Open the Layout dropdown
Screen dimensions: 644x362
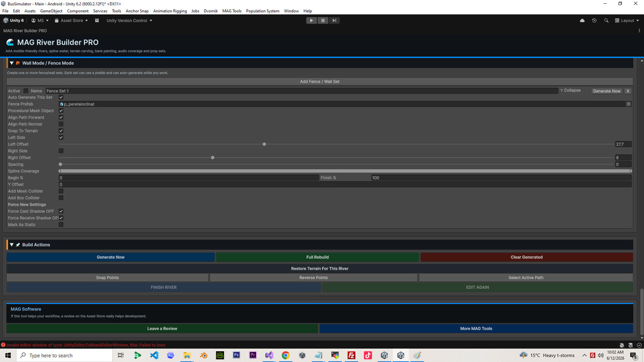627,20
